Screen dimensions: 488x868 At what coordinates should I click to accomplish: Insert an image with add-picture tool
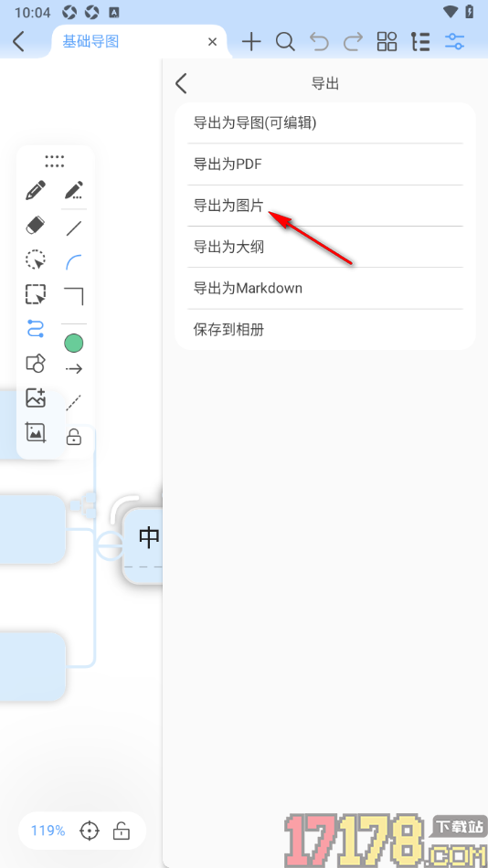pyautogui.click(x=36, y=397)
